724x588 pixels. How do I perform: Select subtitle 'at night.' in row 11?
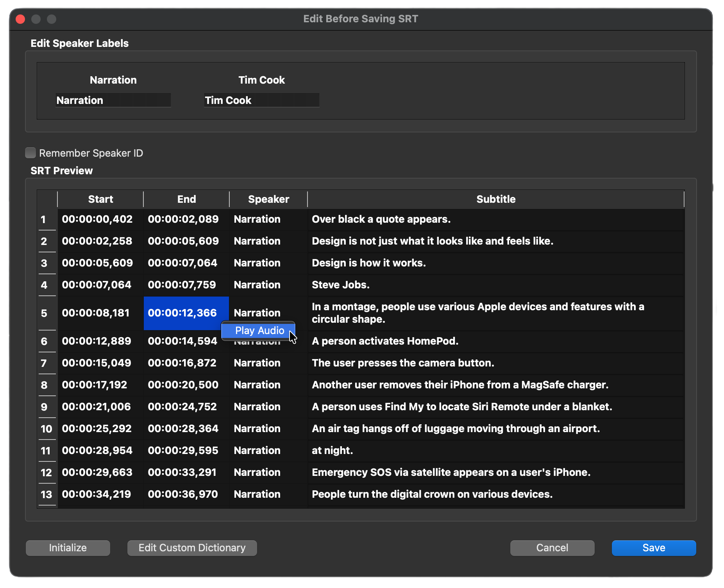(x=332, y=450)
